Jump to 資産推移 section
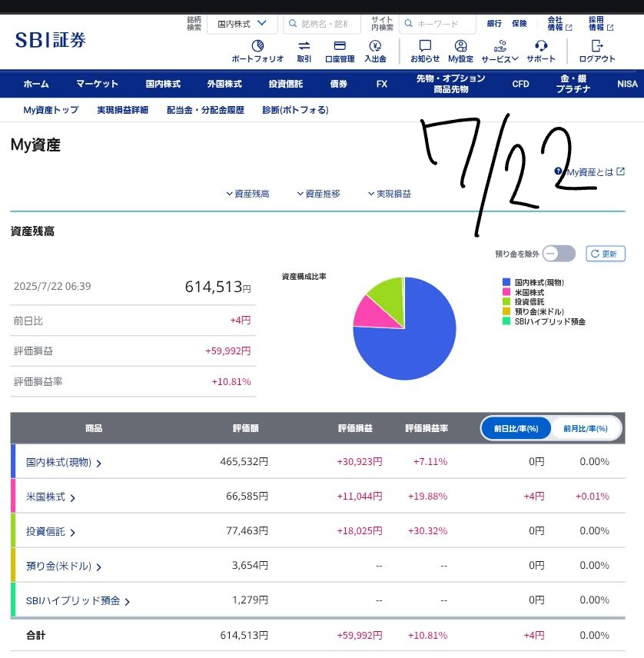This screenshot has height=658, width=644. tap(318, 194)
